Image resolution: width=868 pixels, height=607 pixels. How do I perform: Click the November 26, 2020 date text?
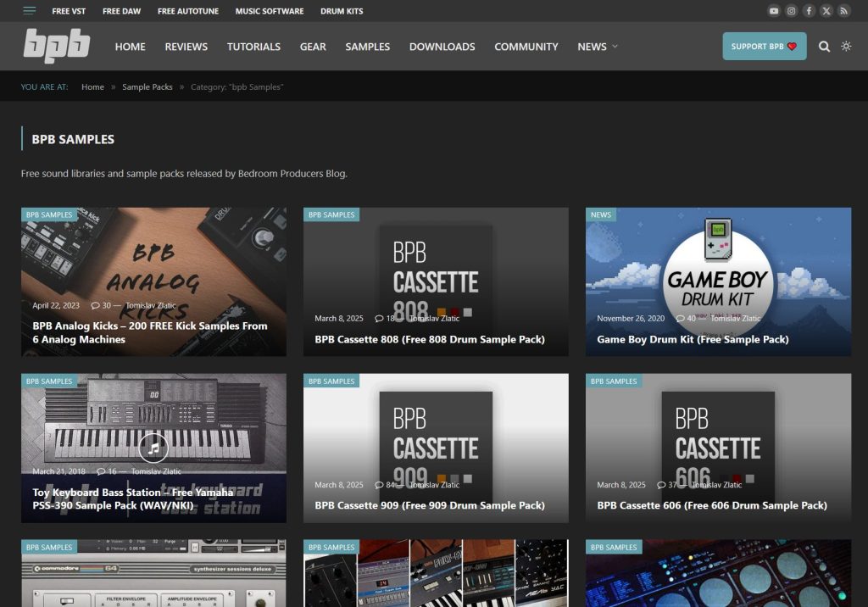631,319
